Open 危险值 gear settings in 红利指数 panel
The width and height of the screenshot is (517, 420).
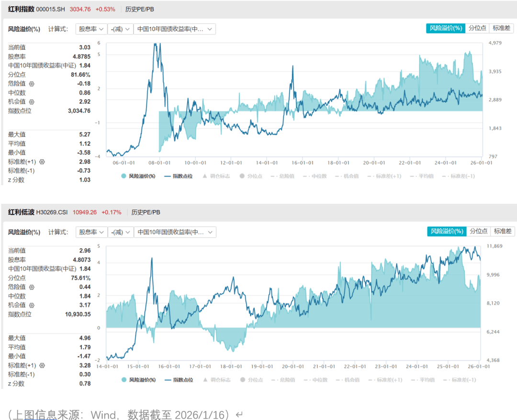tap(32, 84)
